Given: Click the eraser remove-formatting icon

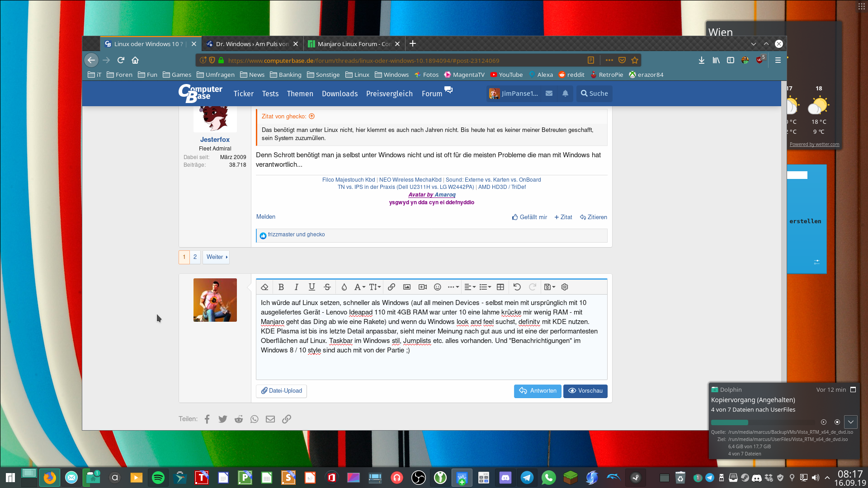Looking at the screenshot, I should 265,287.
